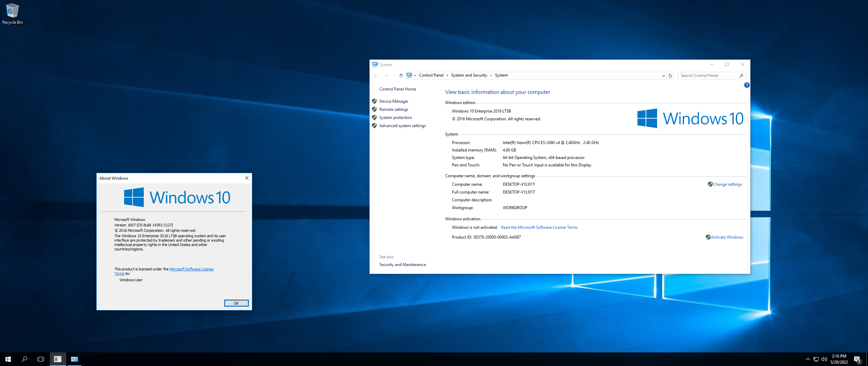Open Help question mark icon
Viewport: 868px width, 366px height.
[x=747, y=85]
